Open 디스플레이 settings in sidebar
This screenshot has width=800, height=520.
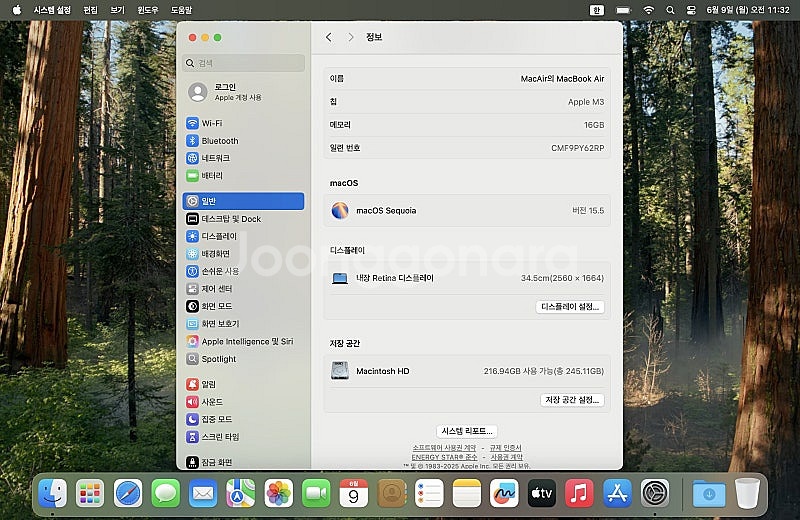(244, 236)
